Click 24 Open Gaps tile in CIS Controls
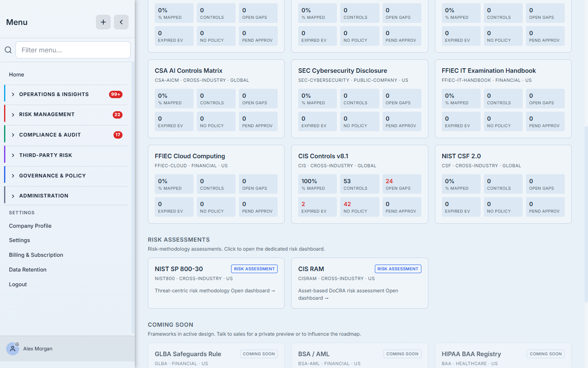The height and width of the screenshot is (368, 588). pyautogui.click(x=402, y=184)
